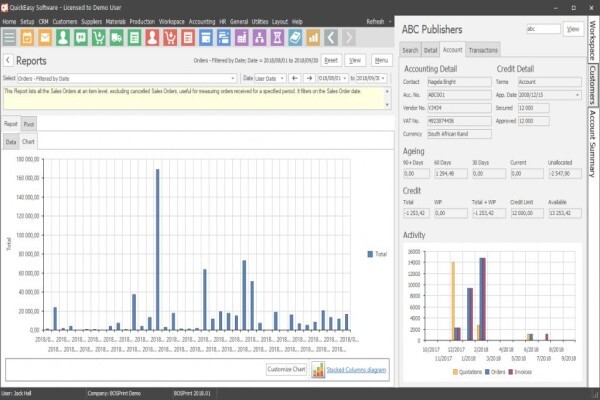Click the Menu button in Reports header

click(381, 60)
